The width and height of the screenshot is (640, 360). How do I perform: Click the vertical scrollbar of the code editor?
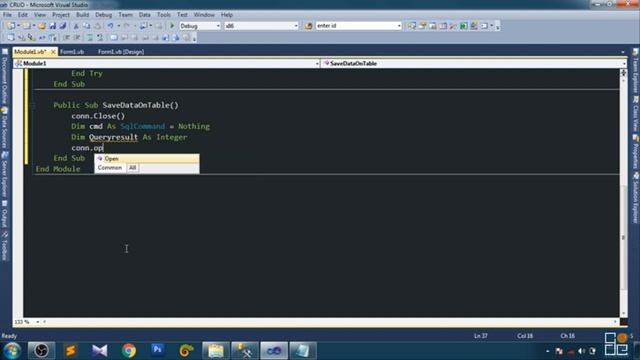pos(623,194)
